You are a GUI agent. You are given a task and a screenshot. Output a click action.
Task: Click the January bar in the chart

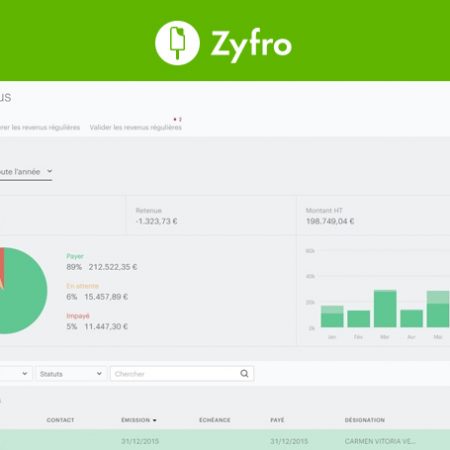coord(332,316)
